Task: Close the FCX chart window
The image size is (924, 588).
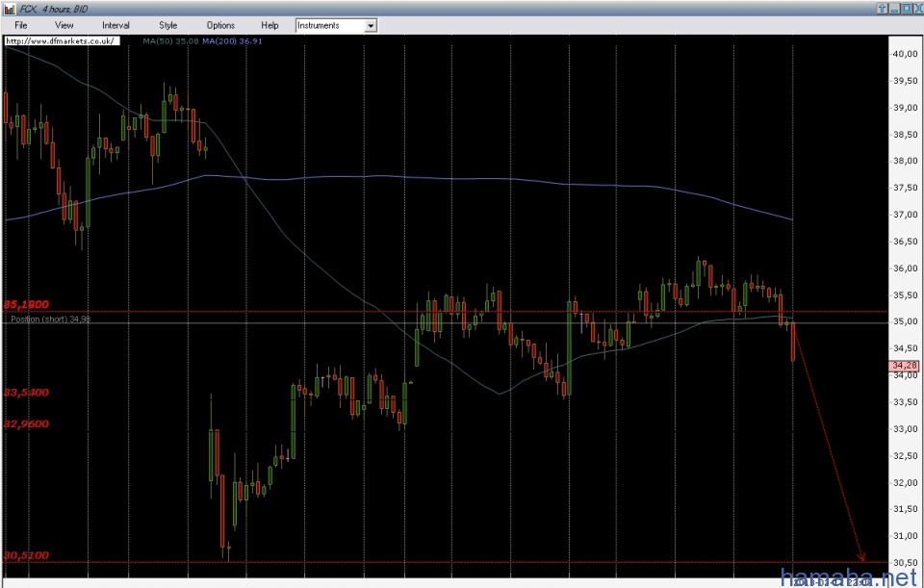Action: [x=917, y=9]
